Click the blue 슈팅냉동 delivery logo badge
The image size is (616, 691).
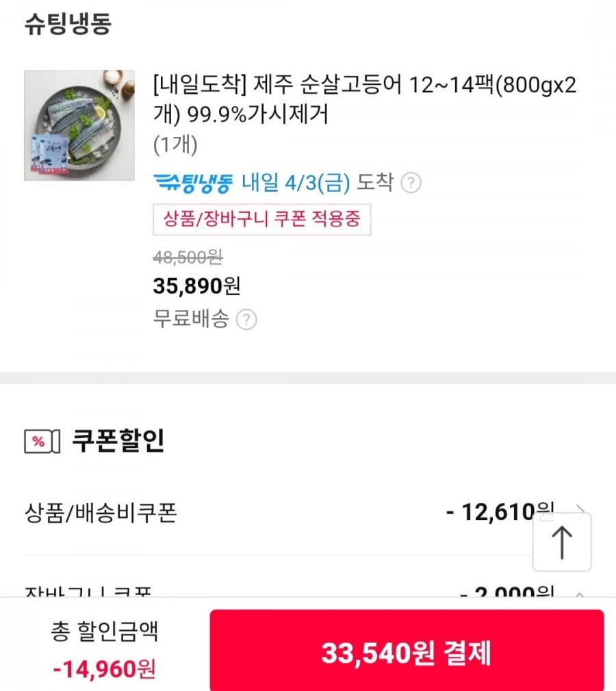[193, 183]
